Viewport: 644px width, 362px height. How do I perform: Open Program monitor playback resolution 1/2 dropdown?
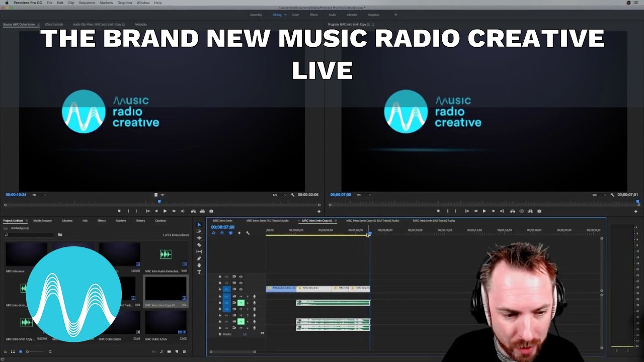[599, 195]
